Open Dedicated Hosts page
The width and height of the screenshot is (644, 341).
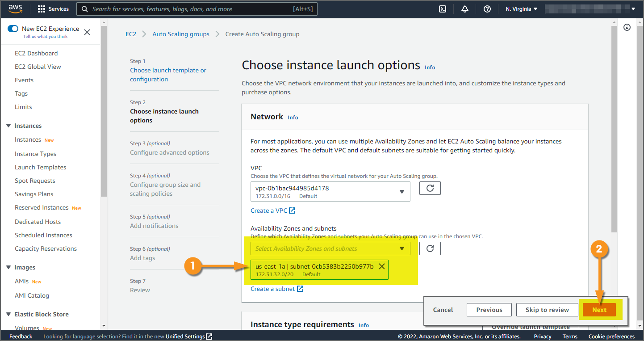38,222
